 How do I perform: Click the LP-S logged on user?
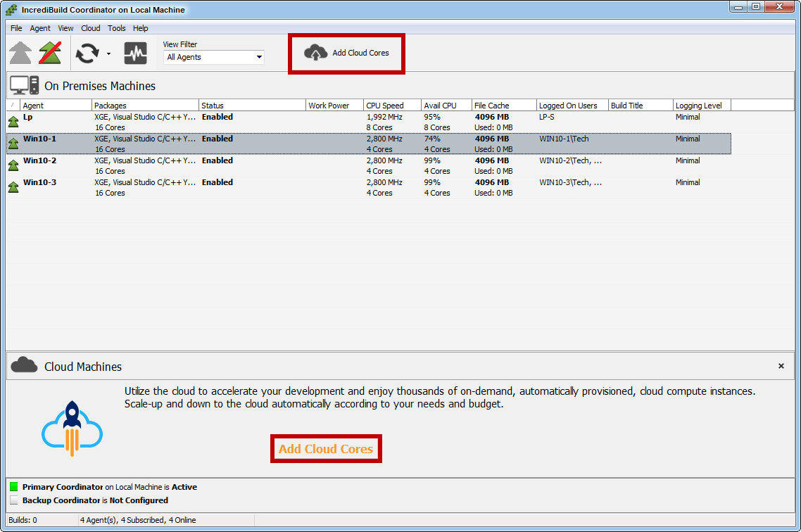pos(547,117)
